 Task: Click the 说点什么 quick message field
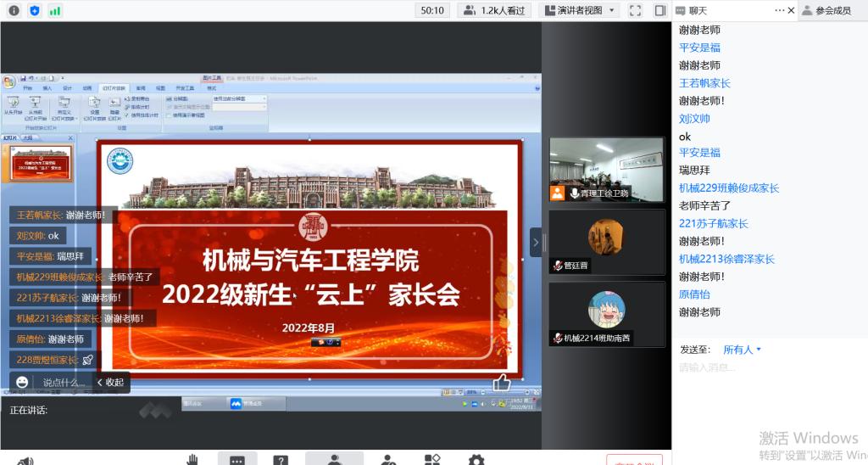(64, 383)
